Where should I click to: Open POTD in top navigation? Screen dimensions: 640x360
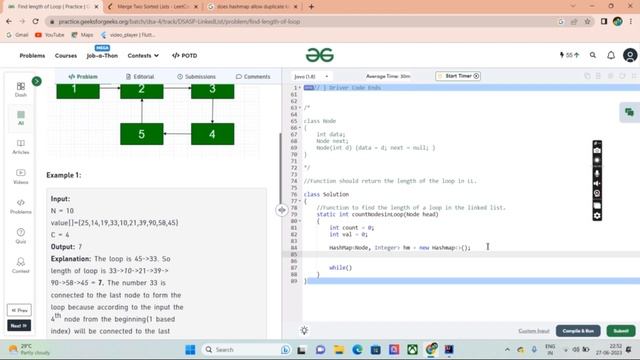click(184, 56)
